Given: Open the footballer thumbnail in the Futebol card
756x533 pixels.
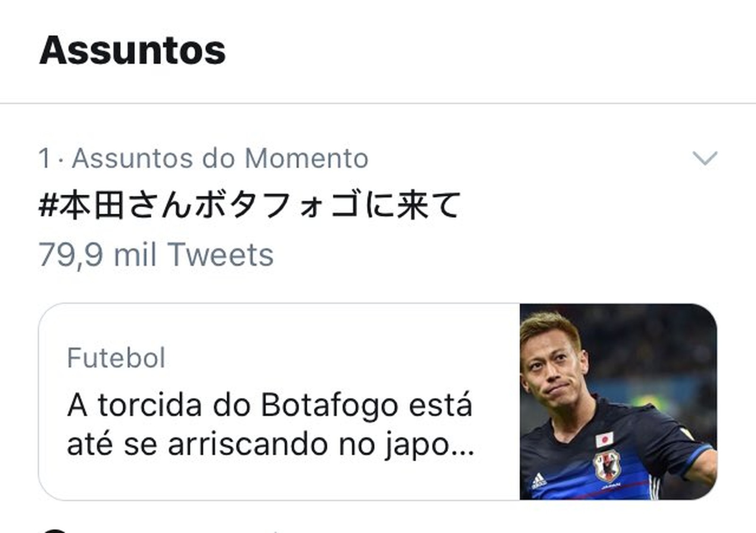Looking at the screenshot, I should (x=618, y=402).
